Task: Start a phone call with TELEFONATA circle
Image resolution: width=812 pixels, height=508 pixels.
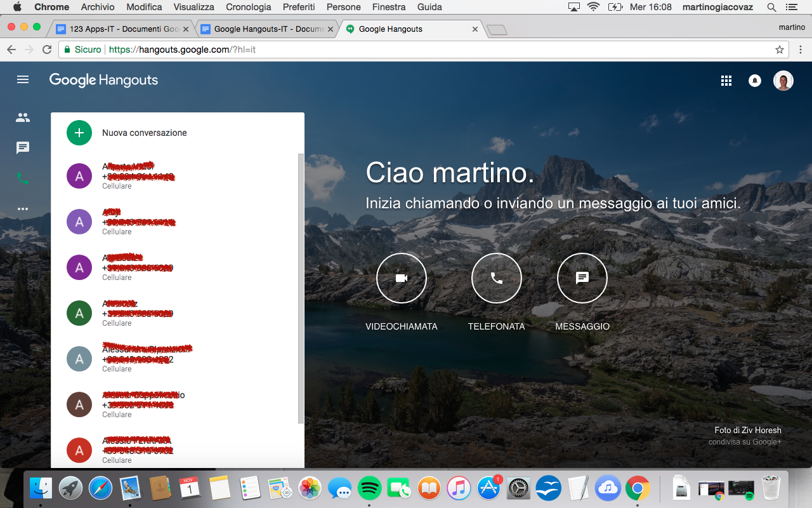Action: coord(497,278)
